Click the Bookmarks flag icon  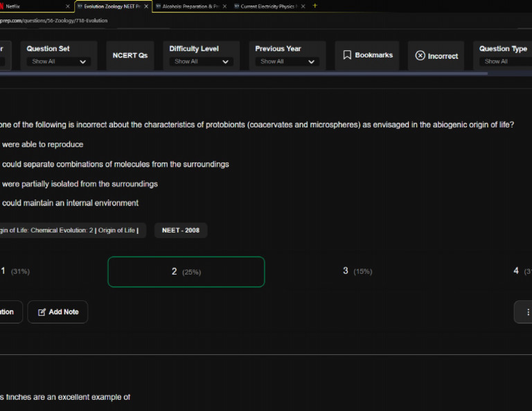point(347,55)
